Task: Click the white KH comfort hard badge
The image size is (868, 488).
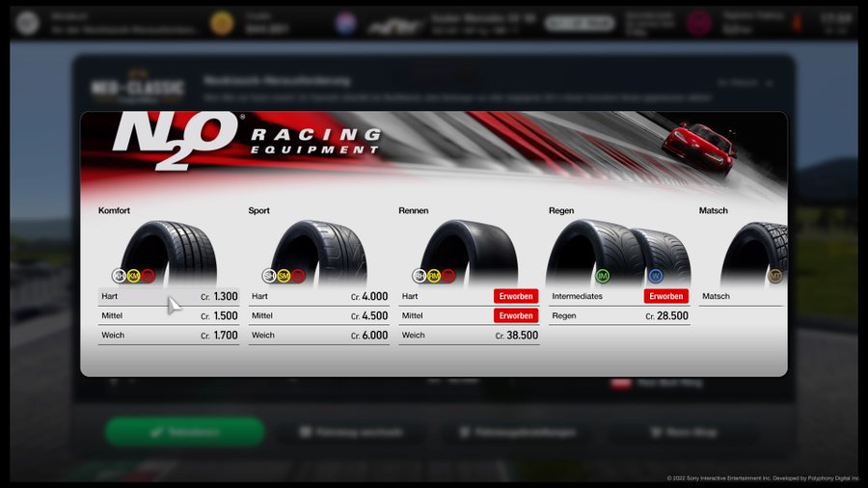Action: click(119, 276)
